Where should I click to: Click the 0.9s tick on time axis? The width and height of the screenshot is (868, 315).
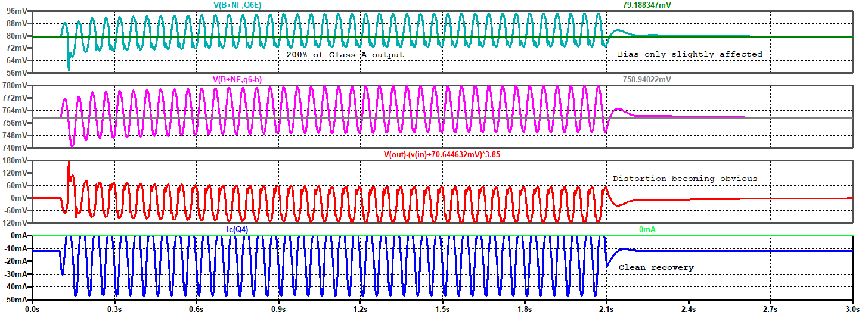click(278, 310)
